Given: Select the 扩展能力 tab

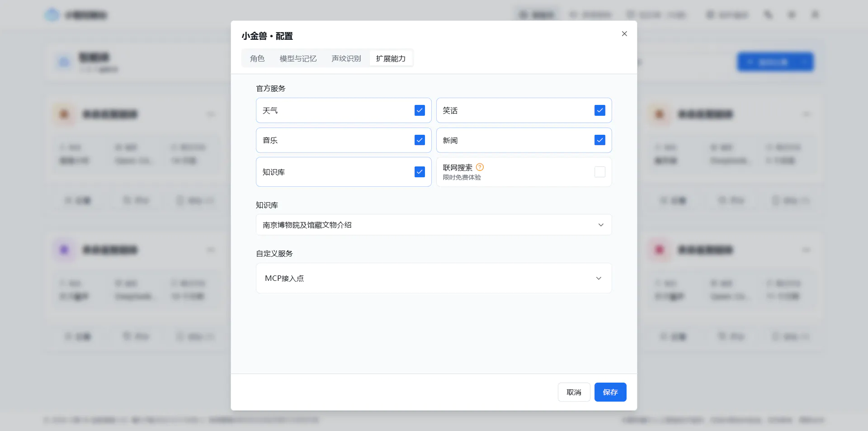Looking at the screenshot, I should tap(391, 58).
